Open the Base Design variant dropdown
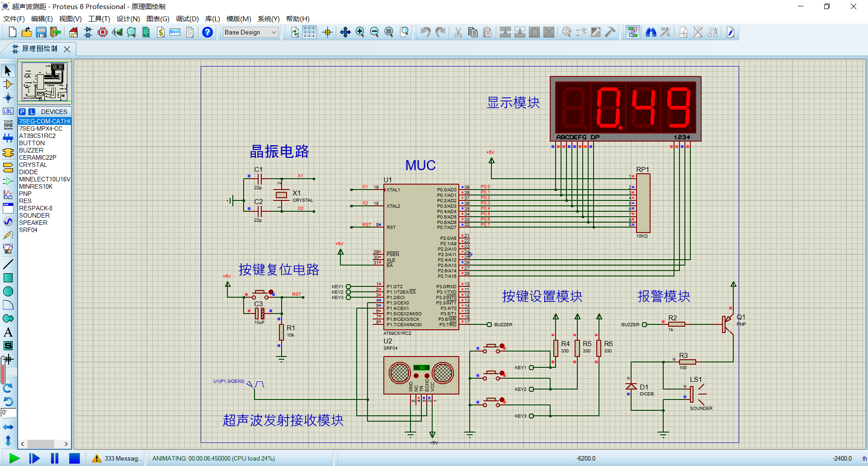868x466 pixels. pyautogui.click(x=250, y=32)
